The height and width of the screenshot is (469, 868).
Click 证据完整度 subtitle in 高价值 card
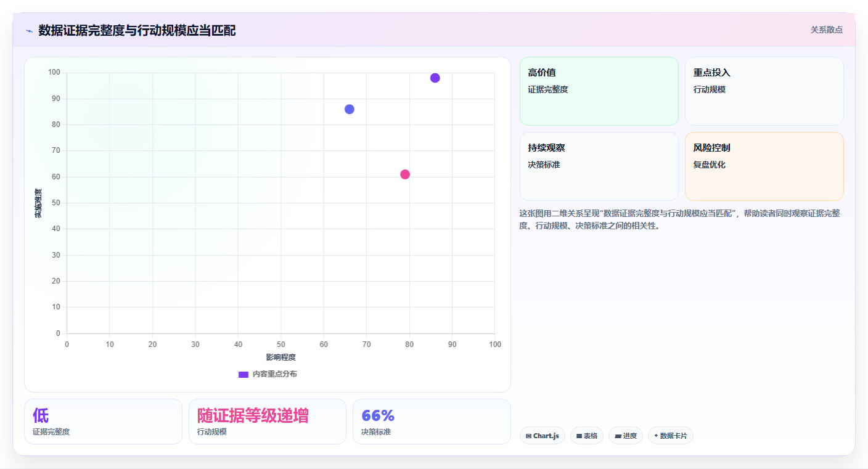point(548,89)
